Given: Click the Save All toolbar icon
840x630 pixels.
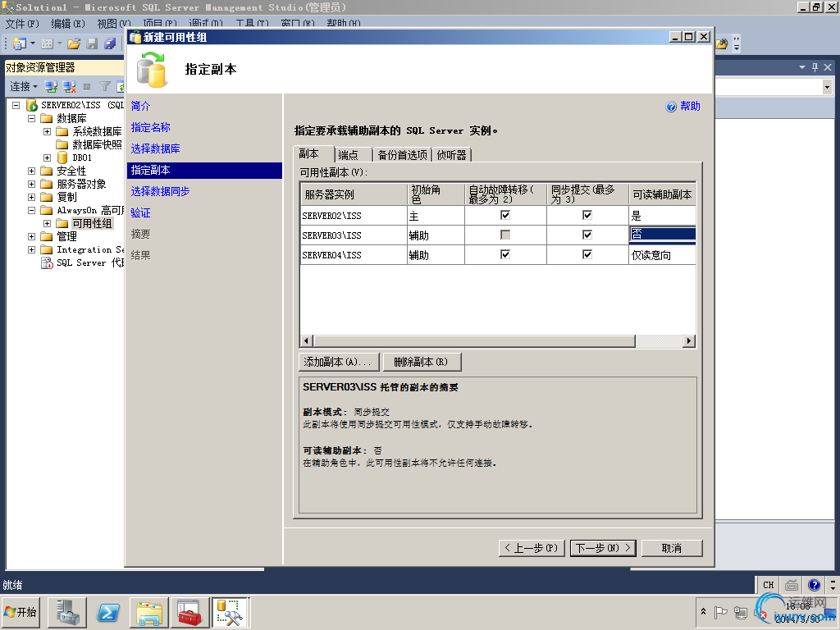Looking at the screenshot, I should click(110, 43).
